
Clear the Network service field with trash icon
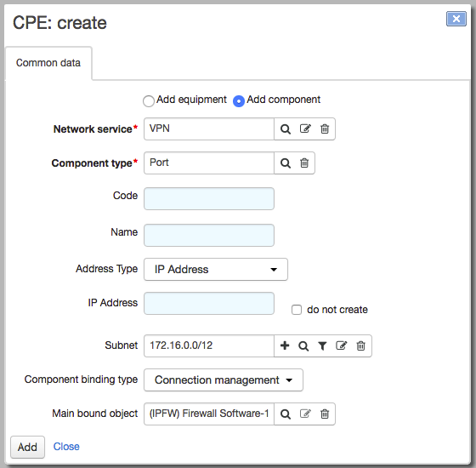325,128
